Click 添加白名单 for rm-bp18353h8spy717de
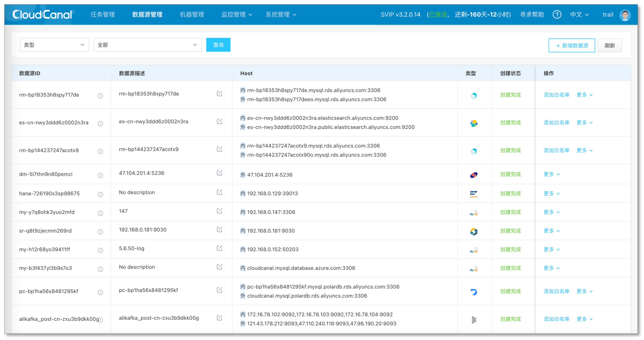Image resolution: width=644 pixels, height=340 pixels. 556,95
